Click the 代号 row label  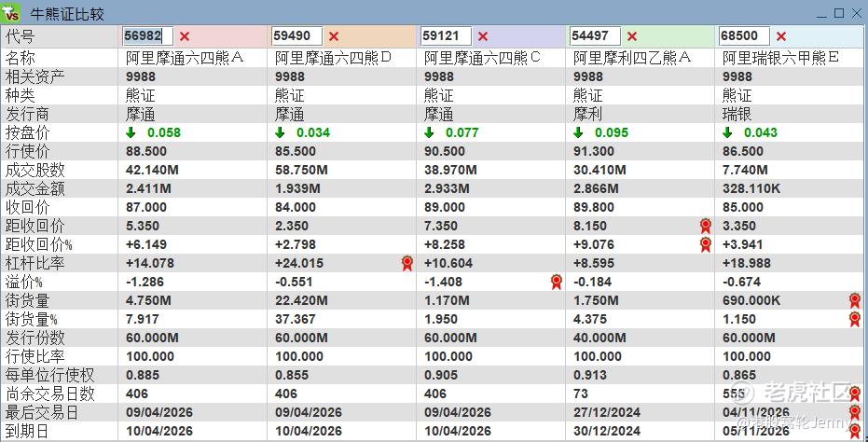[x=20, y=36]
